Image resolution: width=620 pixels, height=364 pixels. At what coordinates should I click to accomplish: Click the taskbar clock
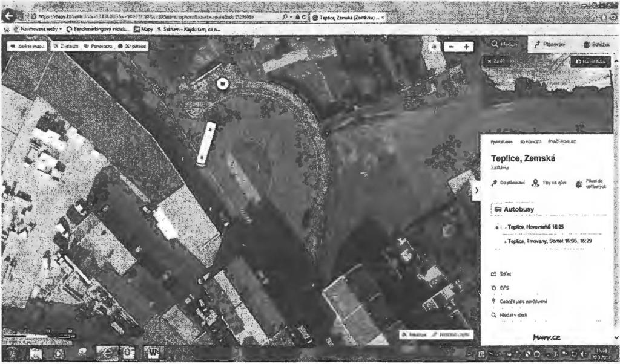point(602,353)
